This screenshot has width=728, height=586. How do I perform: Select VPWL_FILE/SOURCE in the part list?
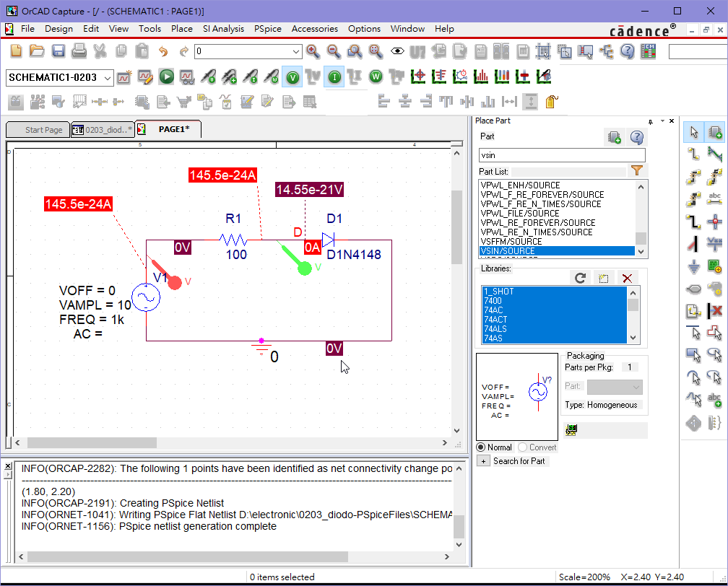pyautogui.click(x=557, y=214)
